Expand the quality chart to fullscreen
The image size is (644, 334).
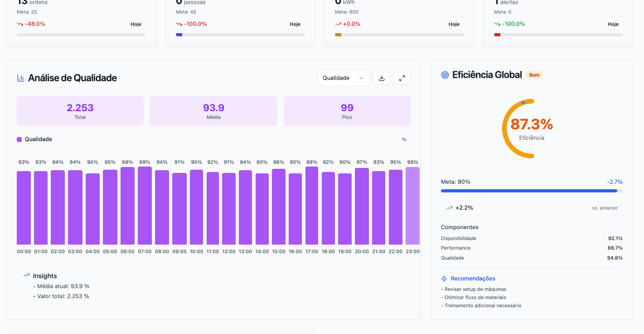[402, 78]
